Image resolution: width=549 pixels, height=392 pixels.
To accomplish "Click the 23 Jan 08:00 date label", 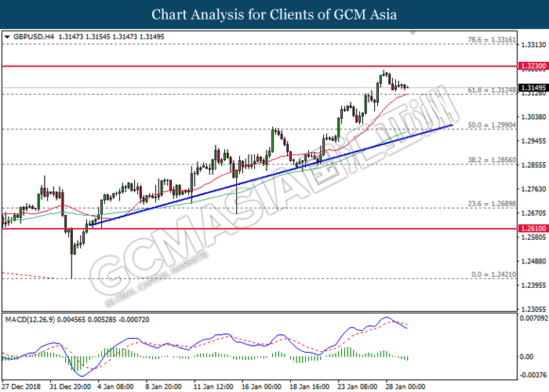I will coord(357,387).
